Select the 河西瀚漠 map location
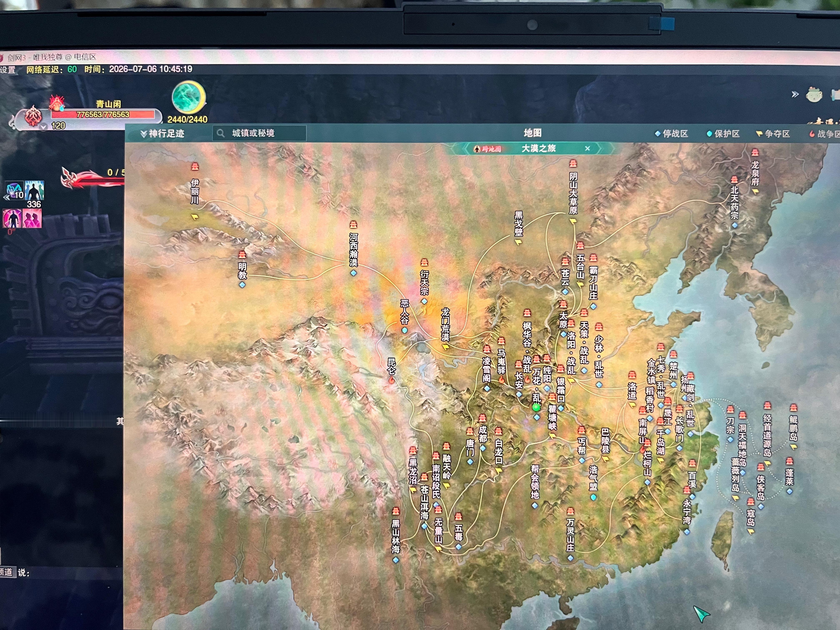Image resolution: width=840 pixels, height=630 pixels. coord(354,250)
